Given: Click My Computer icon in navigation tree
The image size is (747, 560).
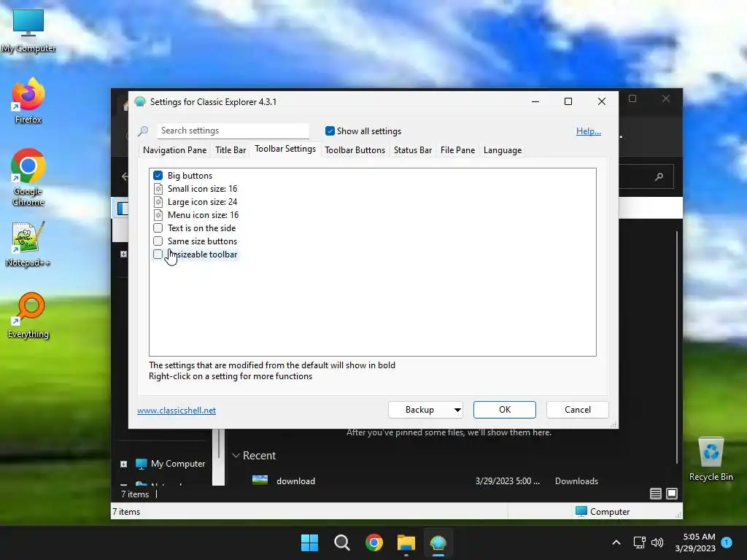Looking at the screenshot, I should point(142,464).
